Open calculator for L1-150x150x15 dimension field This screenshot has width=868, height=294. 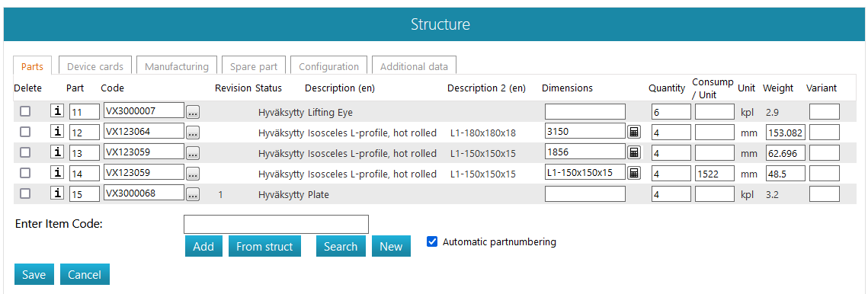coord(634,173)
